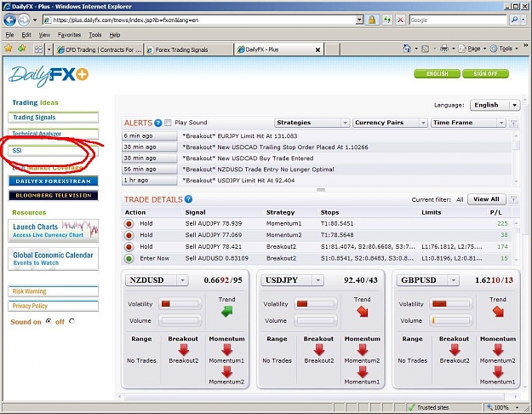Click GBPUSD red Trend arrow
The width and height of the screenshot is (532, 414).
[498, 312]
